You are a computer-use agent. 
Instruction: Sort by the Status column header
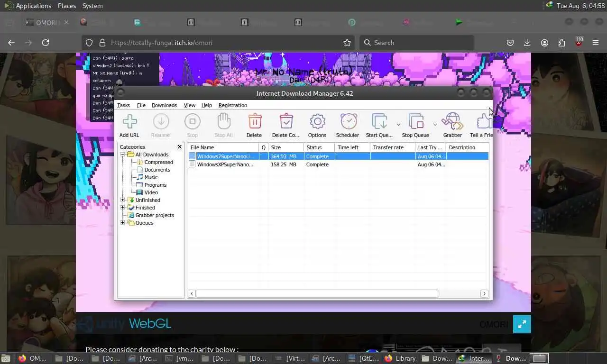tap(319, 147)
